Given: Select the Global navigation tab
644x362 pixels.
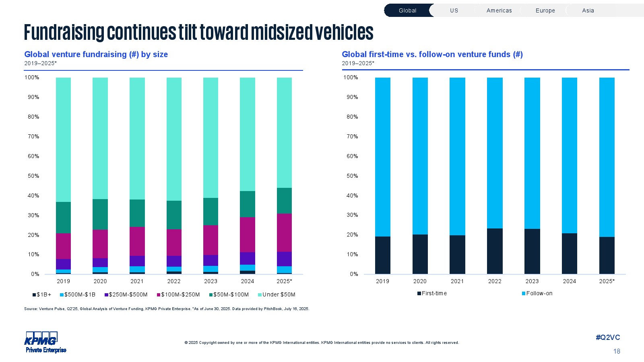Looking at the screenshot, I should coord(407,10).
